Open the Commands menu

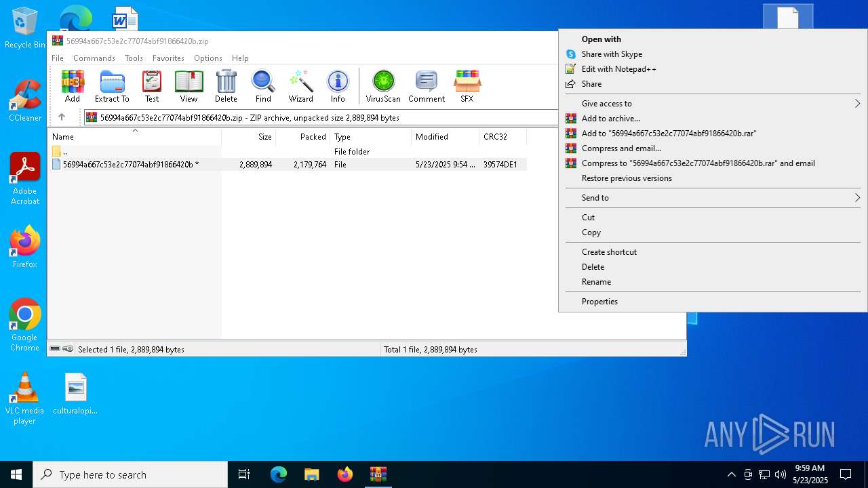[94, 58]
